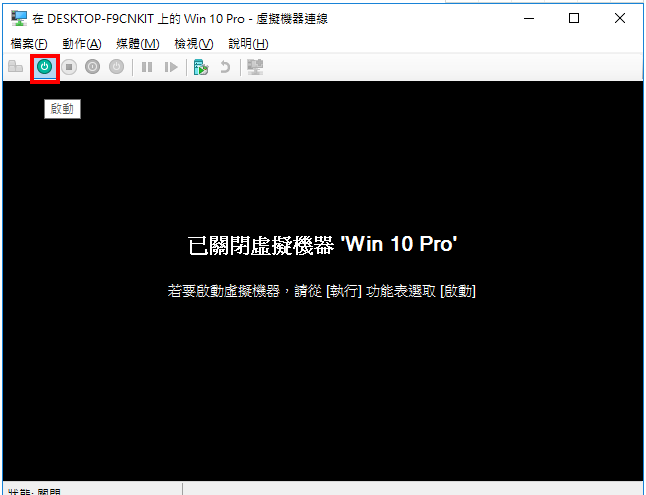The height and width of the screenshot is (495, 646).
Task: Minimize the virtual machine connection window
Action: 529,19
